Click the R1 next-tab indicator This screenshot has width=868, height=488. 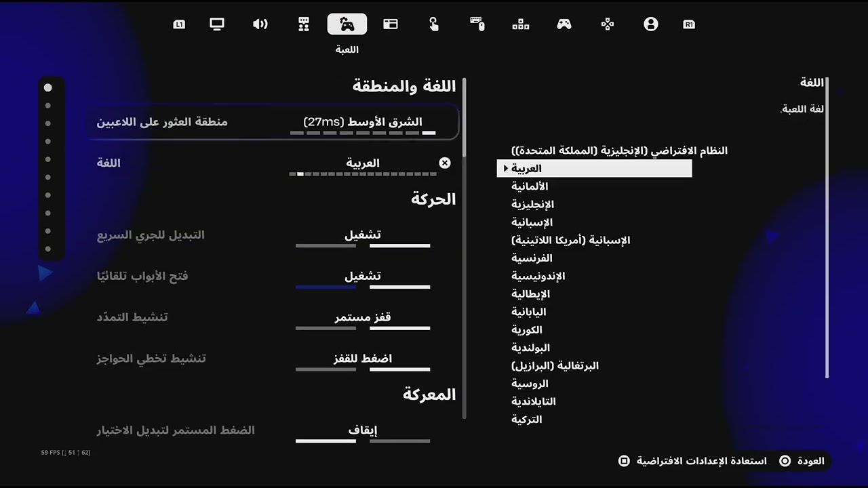tap(689, 24)
